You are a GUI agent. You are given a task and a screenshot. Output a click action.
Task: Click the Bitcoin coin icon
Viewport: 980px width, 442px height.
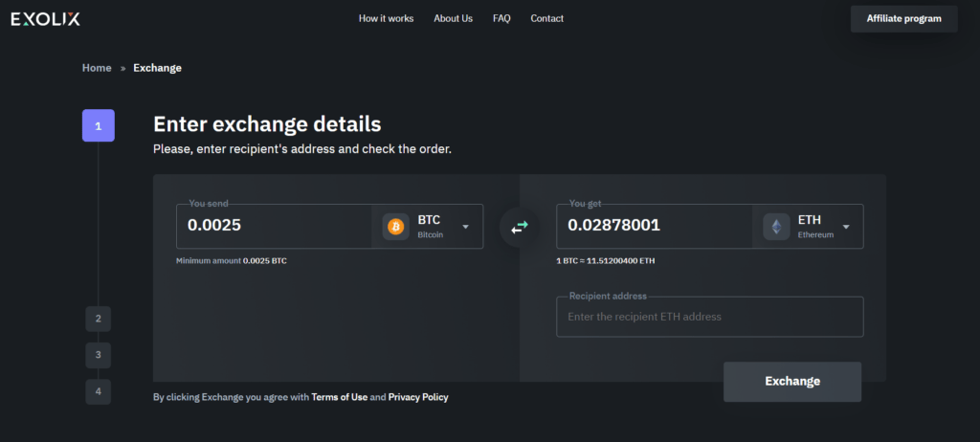click(x=395, y=227)
